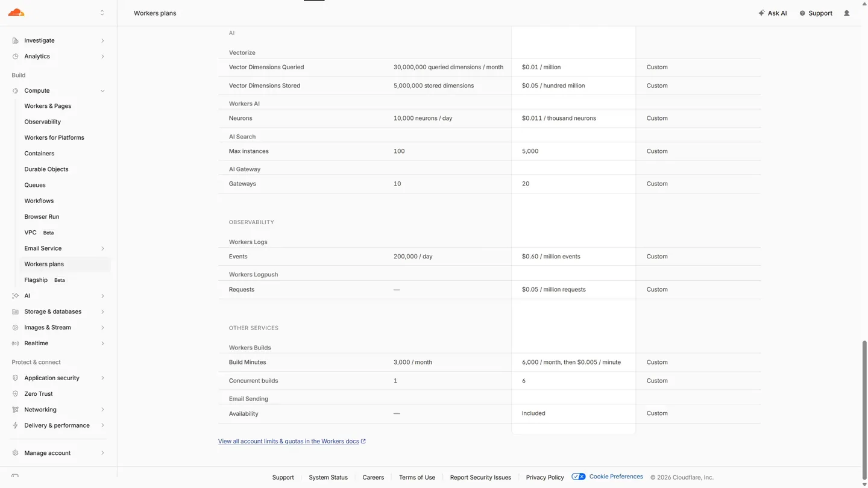This screenshot has width=868, height=488.
Task: Open Privacy Policy footer link
Action: pyautogui.click(x=545, y=477)
